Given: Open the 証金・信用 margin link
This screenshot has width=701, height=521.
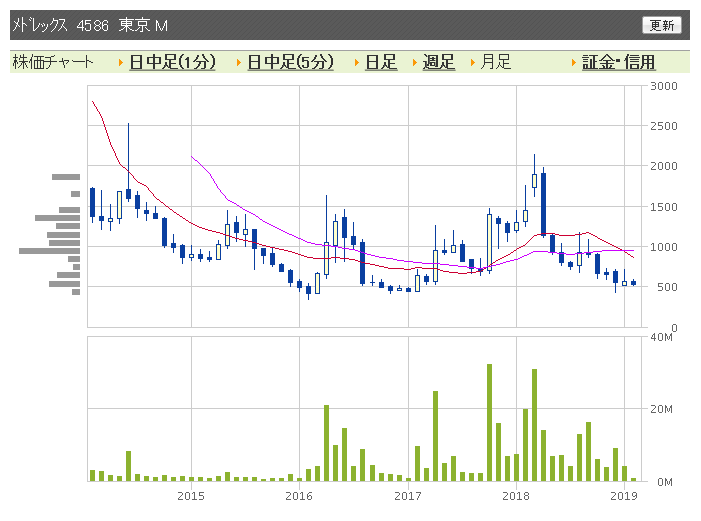Looking at the screenshot, I should (619, 62).
